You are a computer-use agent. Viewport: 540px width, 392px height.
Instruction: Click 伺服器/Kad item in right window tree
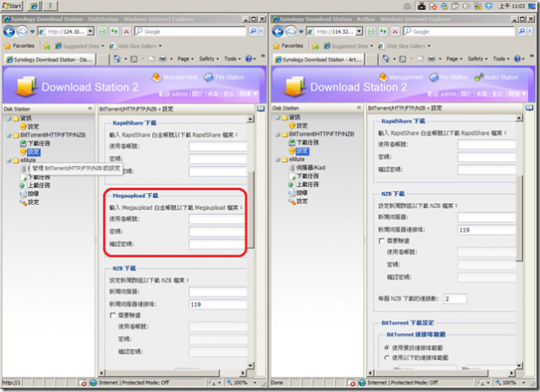click(x=310, y=168)
